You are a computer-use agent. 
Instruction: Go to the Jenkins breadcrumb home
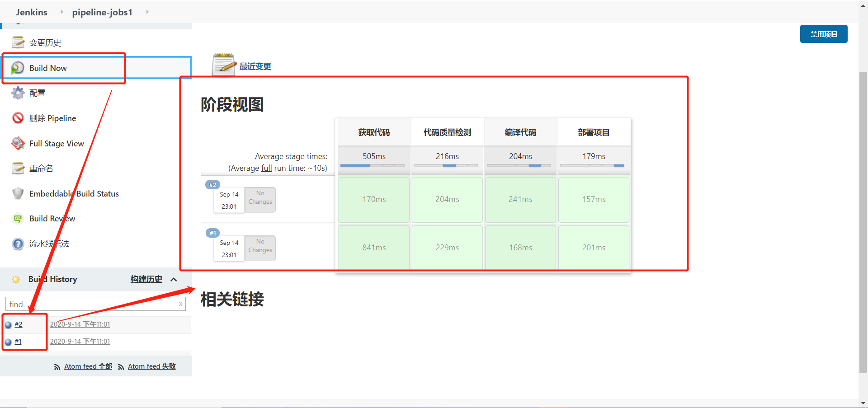pos(32,12)
